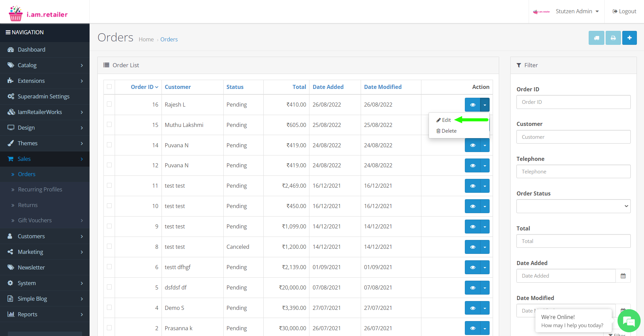Toggle the select-all checkbox in table header

point(109,87)
